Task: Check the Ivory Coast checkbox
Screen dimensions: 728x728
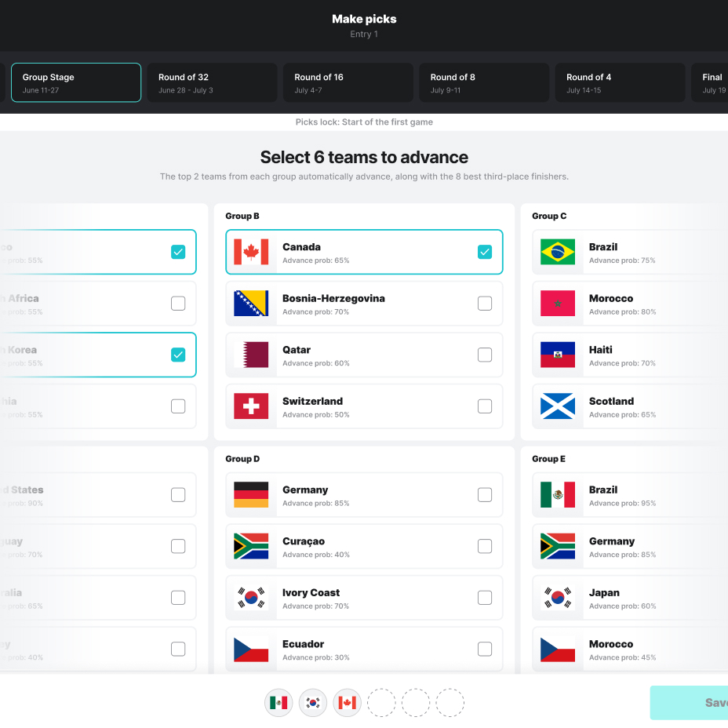Action: click(485, 598)
